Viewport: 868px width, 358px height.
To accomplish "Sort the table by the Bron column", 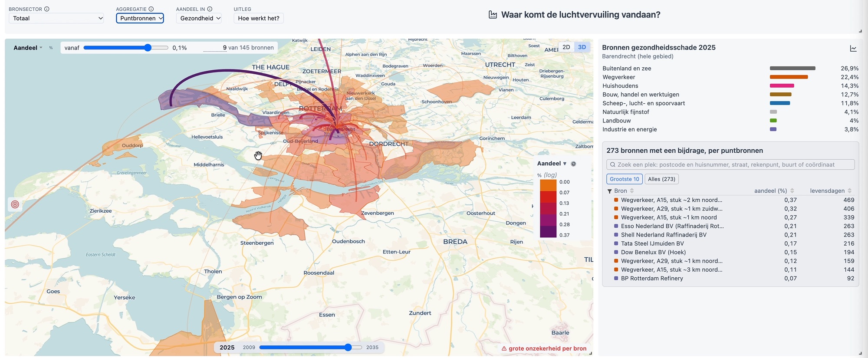I will 632,191.
